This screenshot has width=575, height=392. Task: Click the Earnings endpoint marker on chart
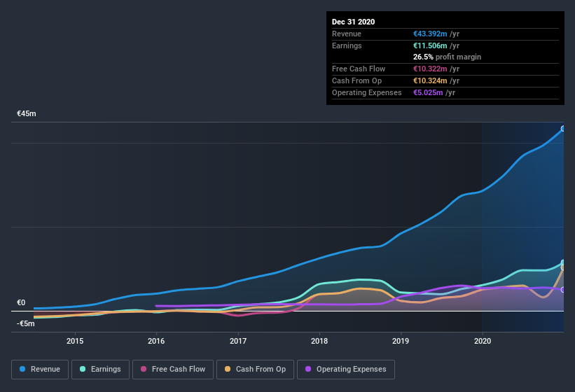[563, 262]
